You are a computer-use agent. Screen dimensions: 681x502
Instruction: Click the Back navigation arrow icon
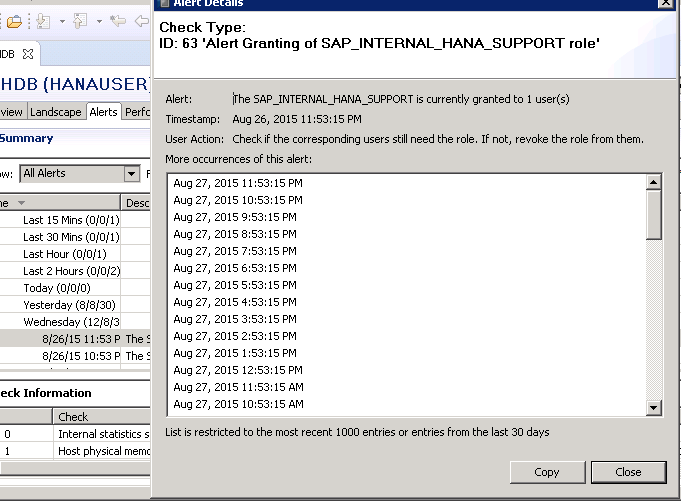142,21
